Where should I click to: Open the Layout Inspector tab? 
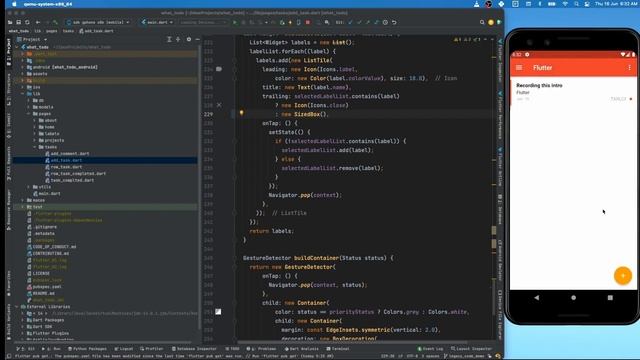(471, 349)
